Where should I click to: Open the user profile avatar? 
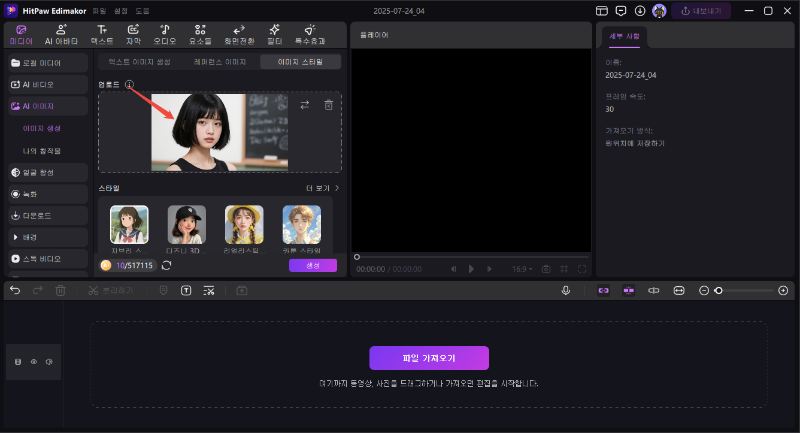click(659, 11)
